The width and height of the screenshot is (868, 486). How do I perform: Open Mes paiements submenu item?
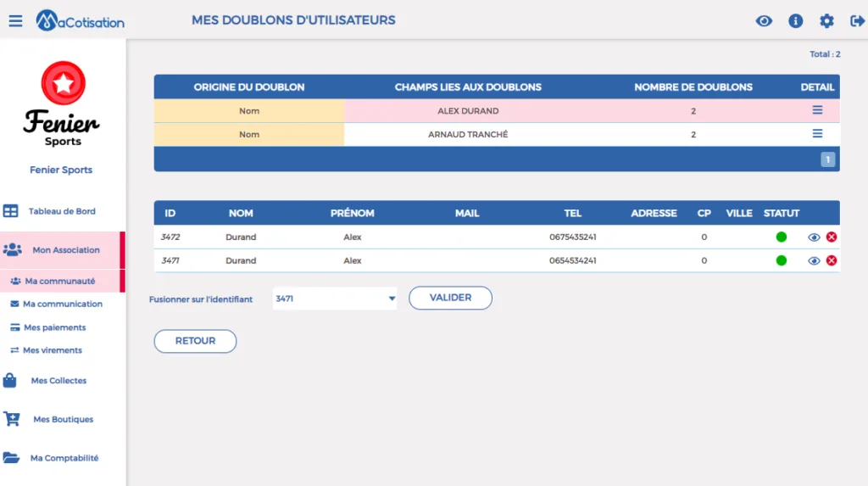point(55,327)
